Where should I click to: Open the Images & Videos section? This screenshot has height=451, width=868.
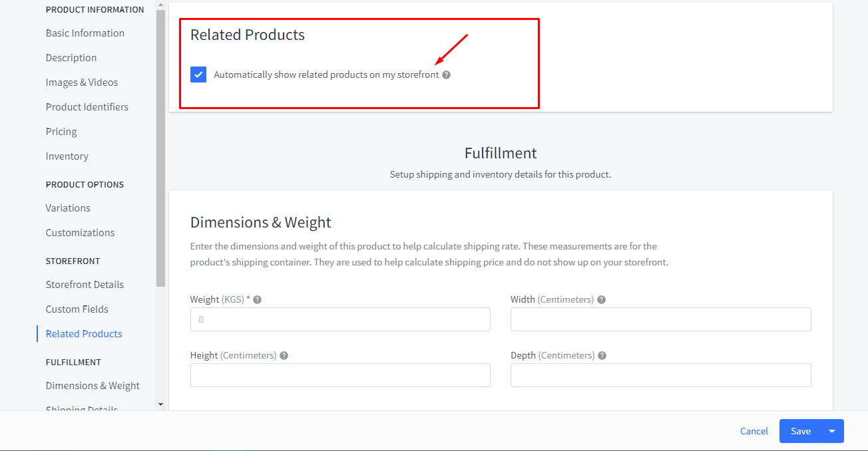tap(81, 82)
